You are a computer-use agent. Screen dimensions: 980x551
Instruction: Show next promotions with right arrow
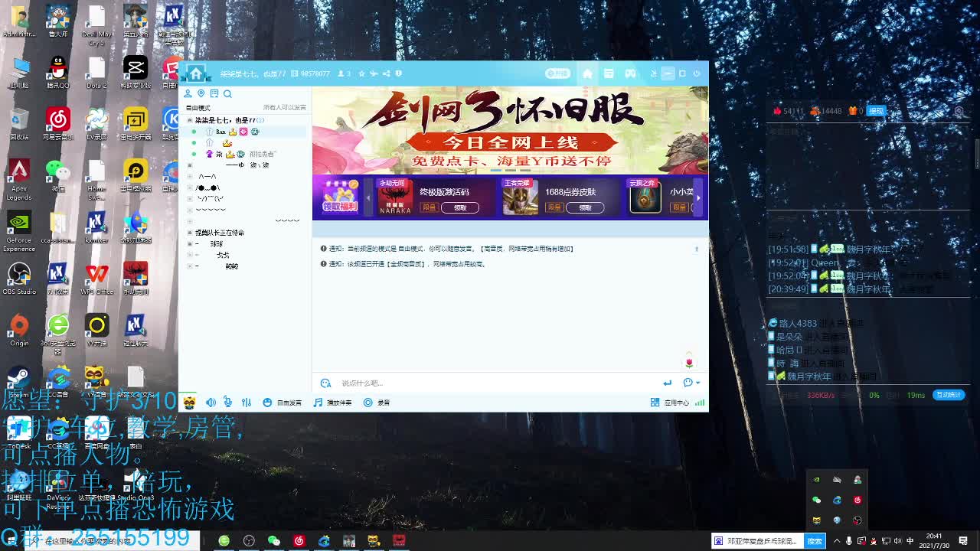(698, 197)
